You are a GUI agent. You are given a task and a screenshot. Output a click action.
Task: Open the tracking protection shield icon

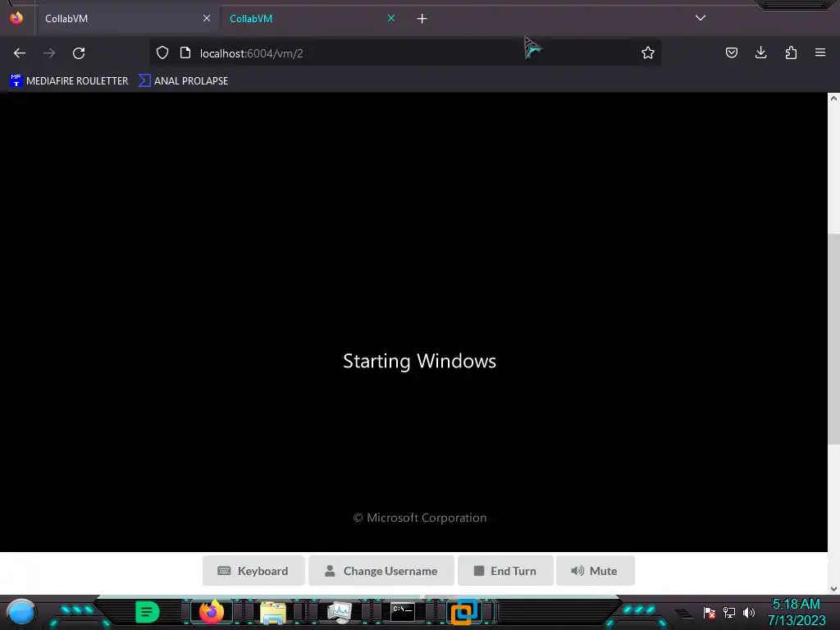click(x=162, y=52)
